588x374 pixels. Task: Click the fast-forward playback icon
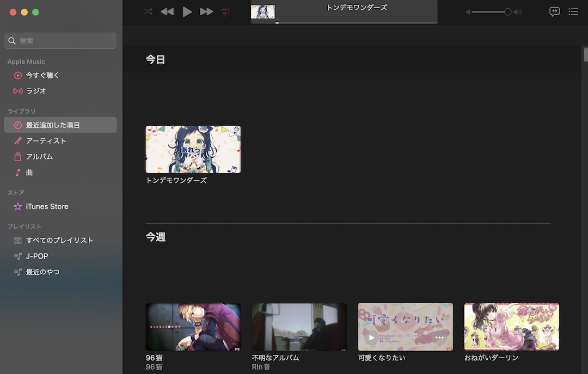click(206, 11)
